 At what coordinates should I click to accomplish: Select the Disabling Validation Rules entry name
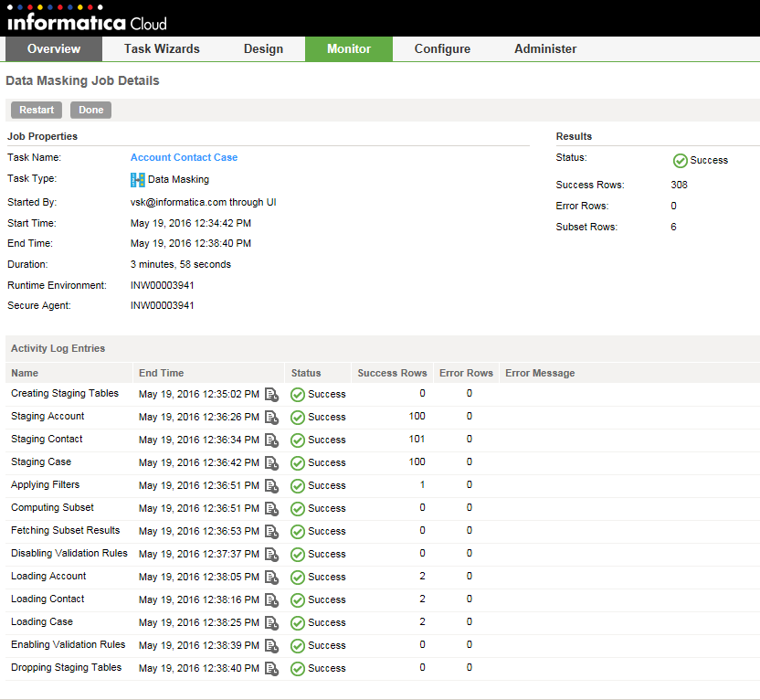(x=69, y=553)
